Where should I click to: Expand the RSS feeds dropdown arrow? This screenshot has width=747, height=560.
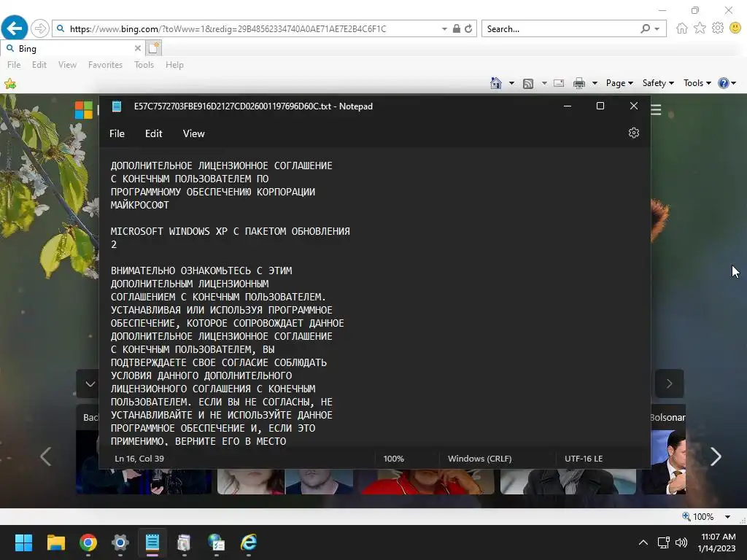pyautogui.click(x=544, y=83)
